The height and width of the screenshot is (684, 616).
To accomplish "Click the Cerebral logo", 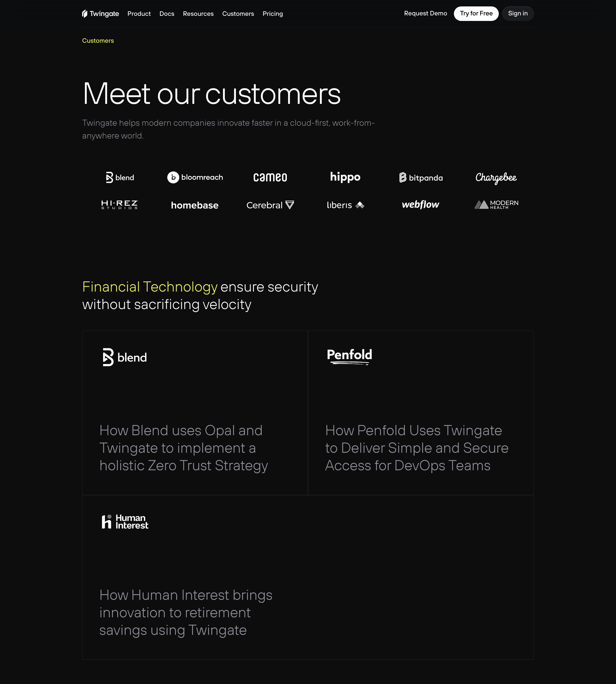I will point(270,205).
